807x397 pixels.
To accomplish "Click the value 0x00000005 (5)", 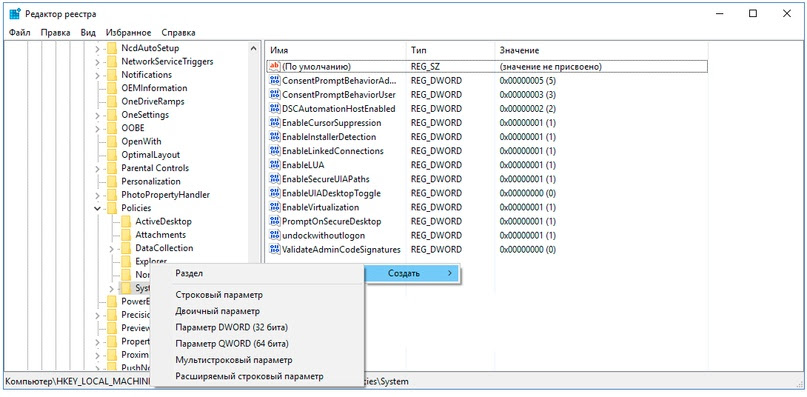I will click(528, 81).
